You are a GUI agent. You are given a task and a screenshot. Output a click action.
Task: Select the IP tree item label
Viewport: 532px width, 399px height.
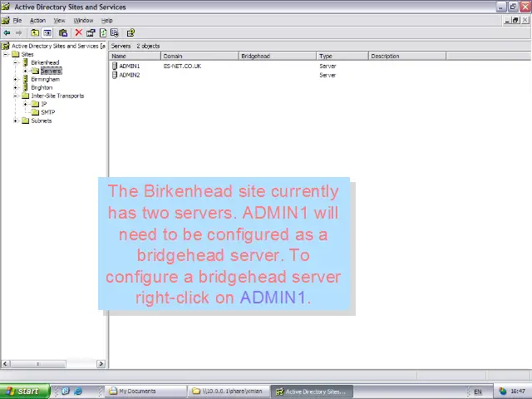[44, 104]
